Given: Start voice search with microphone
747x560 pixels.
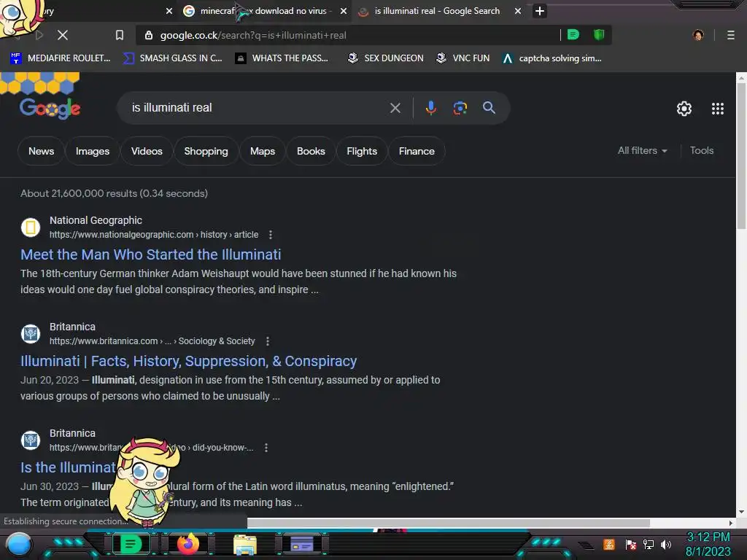Looking at the screenshot, I should 430,108.
